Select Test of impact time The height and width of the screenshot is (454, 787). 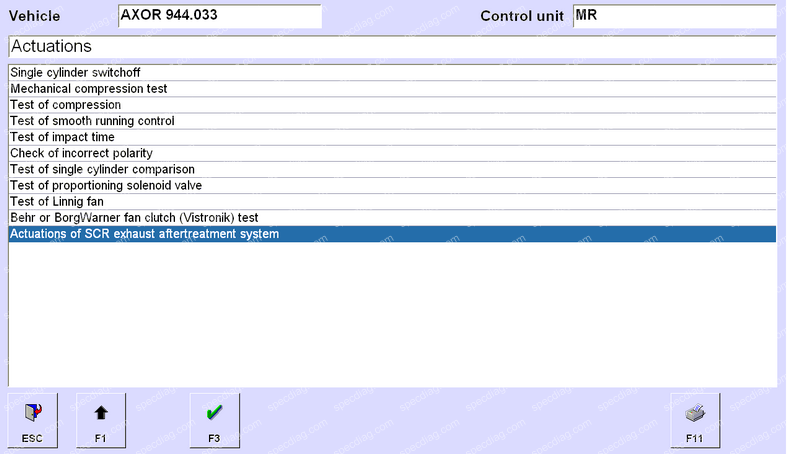click(x=62, y=137)
